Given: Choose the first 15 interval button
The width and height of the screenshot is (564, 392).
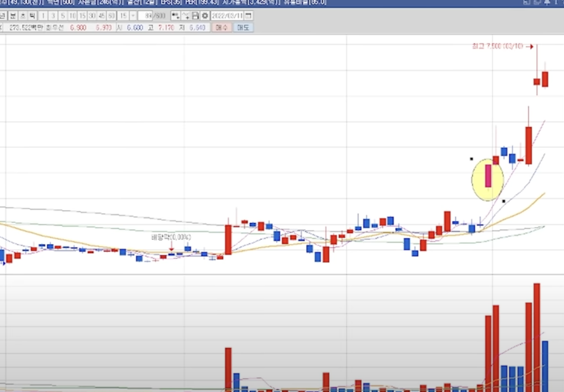Looking at the screenshot, I should [82, 16].
